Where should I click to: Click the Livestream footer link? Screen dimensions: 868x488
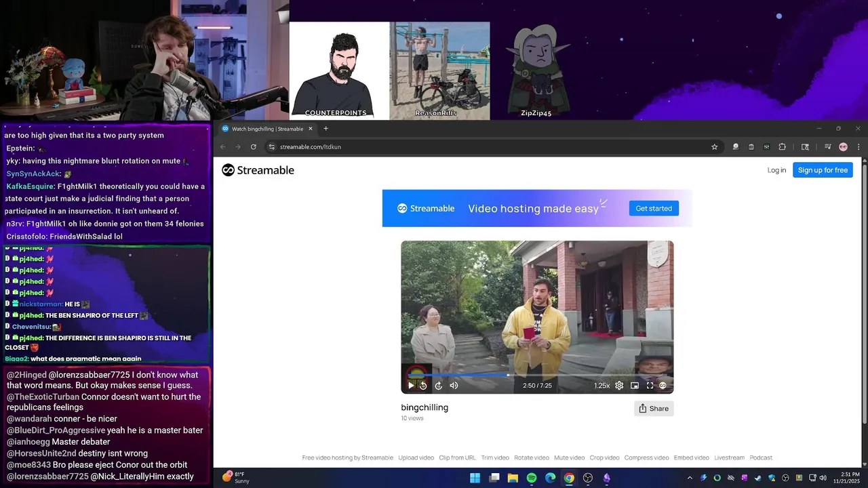[x=729, y=457]
